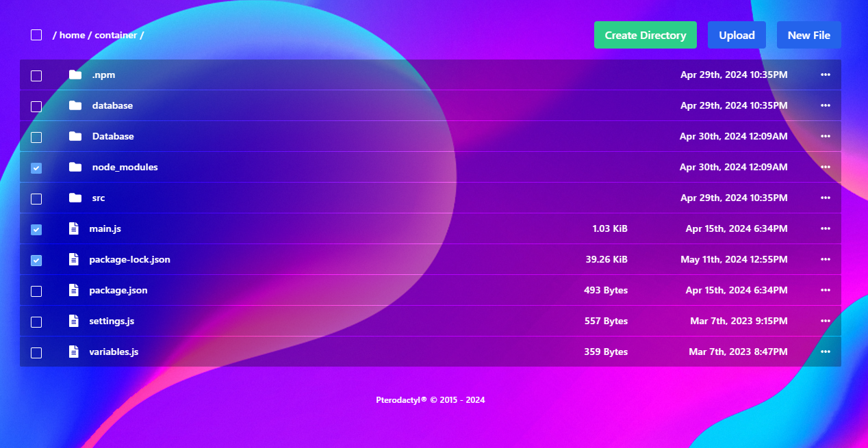Click the 493 Bytes file size

(x=606, y=290)
